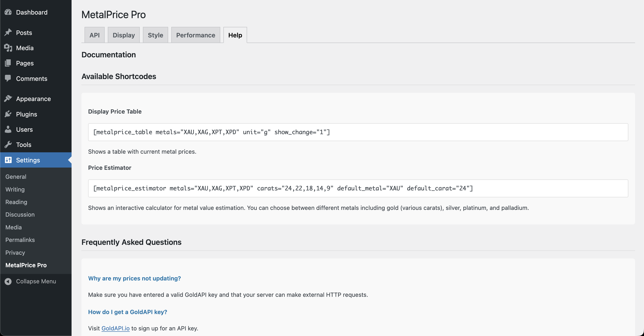Click the Plugins plug icon
The image size is (644, 336).
[x=8, y=114]
